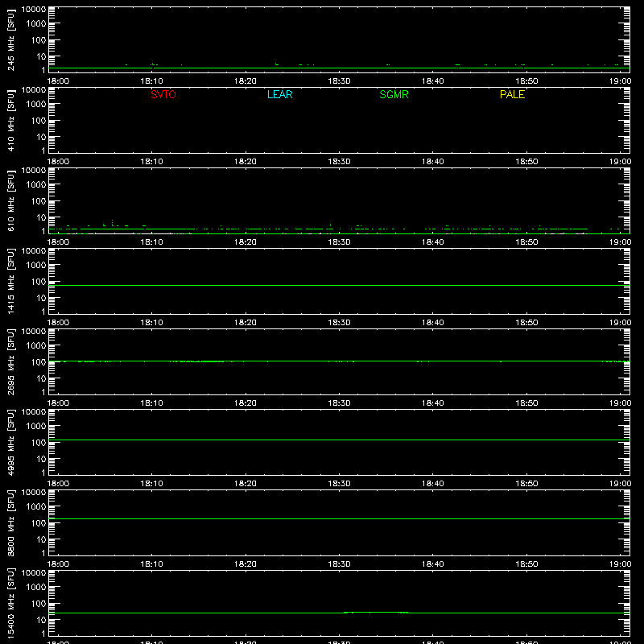Click 18:10 time label under 245 MHz plot
The image size is (644, 644).
(x=151, y=81)
